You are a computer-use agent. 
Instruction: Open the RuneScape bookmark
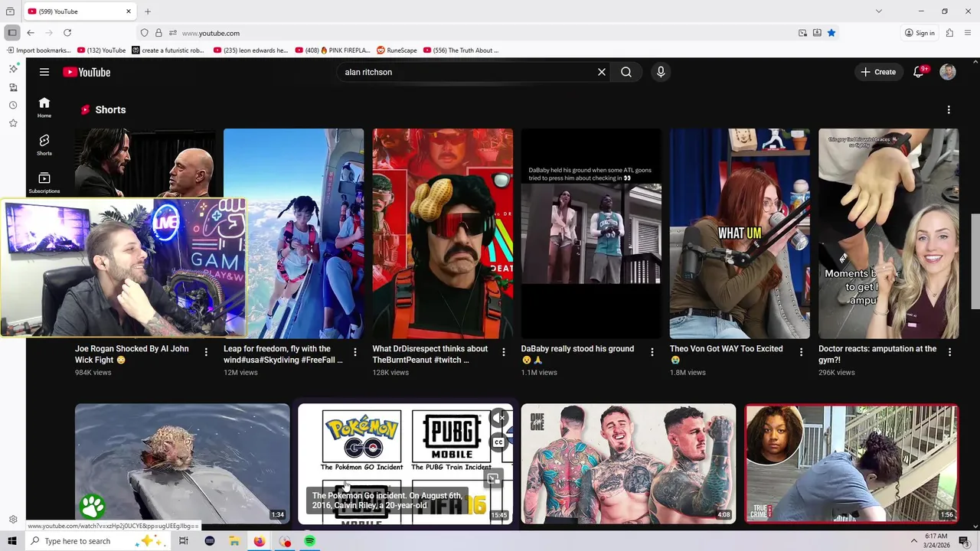pos(397,51)
